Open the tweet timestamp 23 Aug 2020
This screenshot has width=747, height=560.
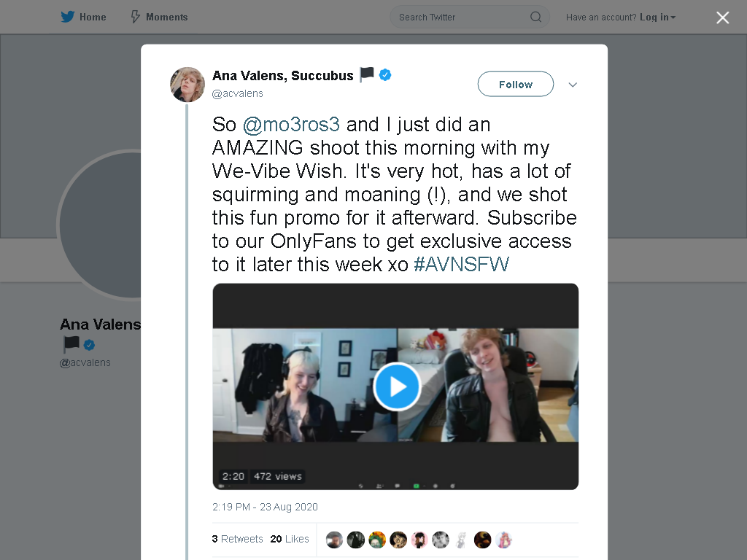pos(265,507)
